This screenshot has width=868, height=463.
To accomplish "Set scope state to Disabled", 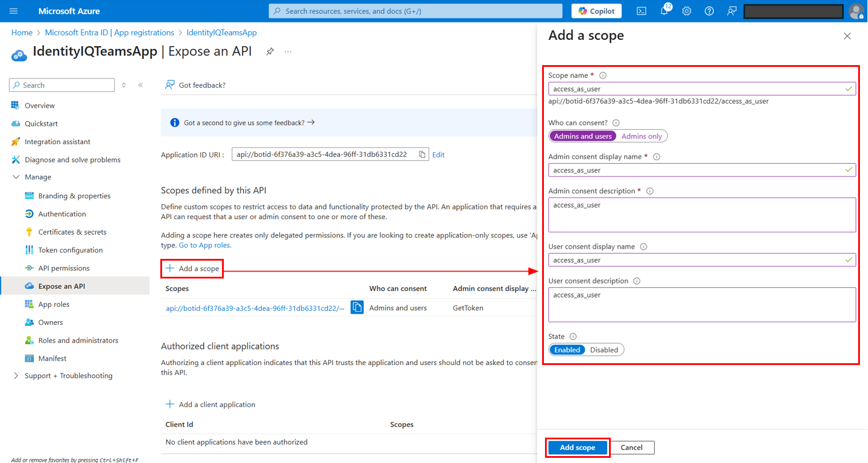I will coord(604,350).
